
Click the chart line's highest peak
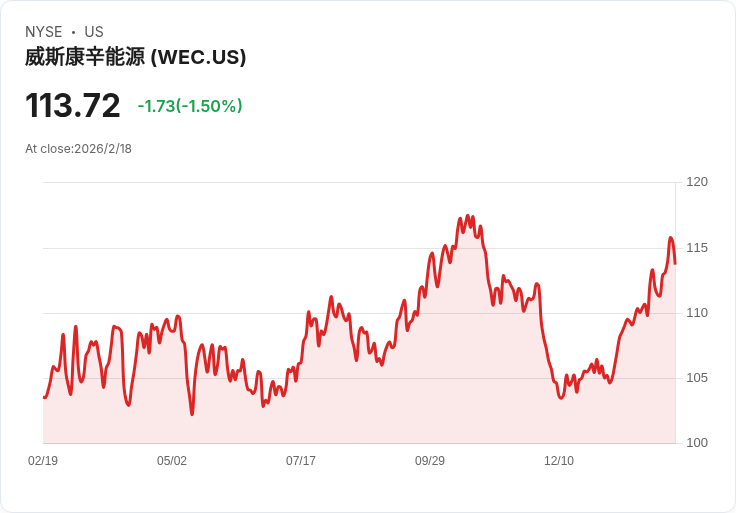pyautogui.click(x=465, y=216)
